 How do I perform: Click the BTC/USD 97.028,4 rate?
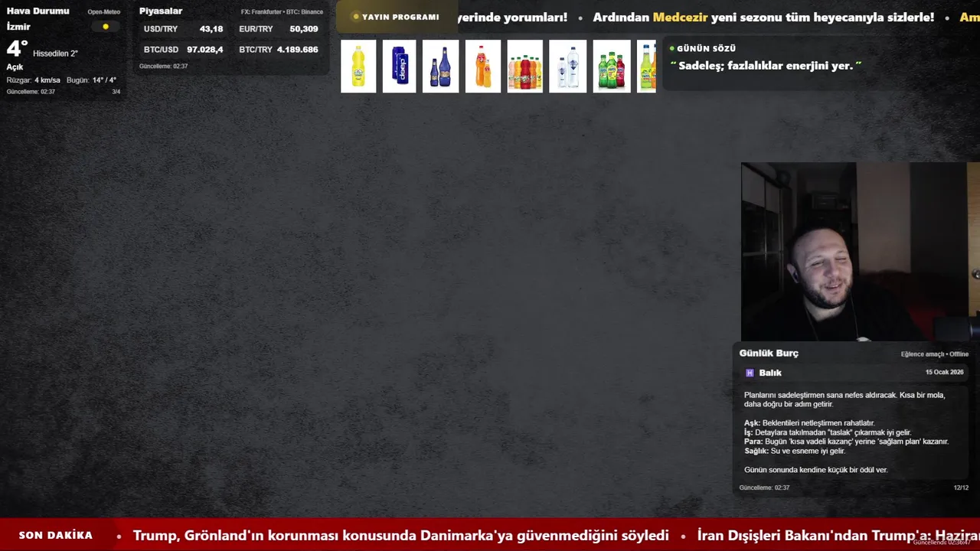(184, 50)
